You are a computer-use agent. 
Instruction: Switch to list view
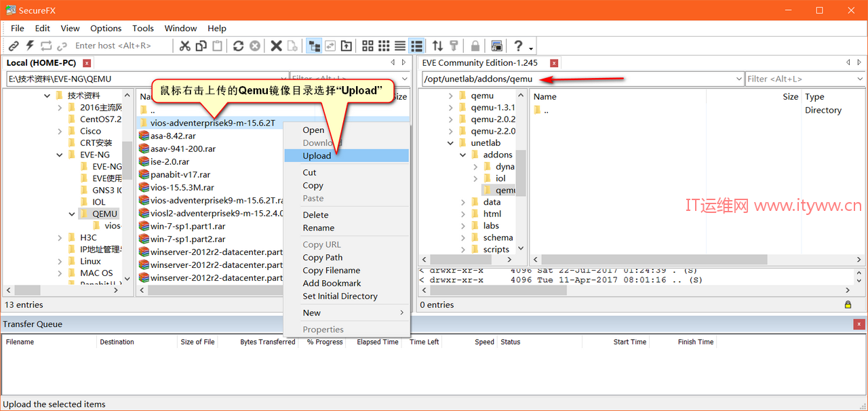point(400,46)
